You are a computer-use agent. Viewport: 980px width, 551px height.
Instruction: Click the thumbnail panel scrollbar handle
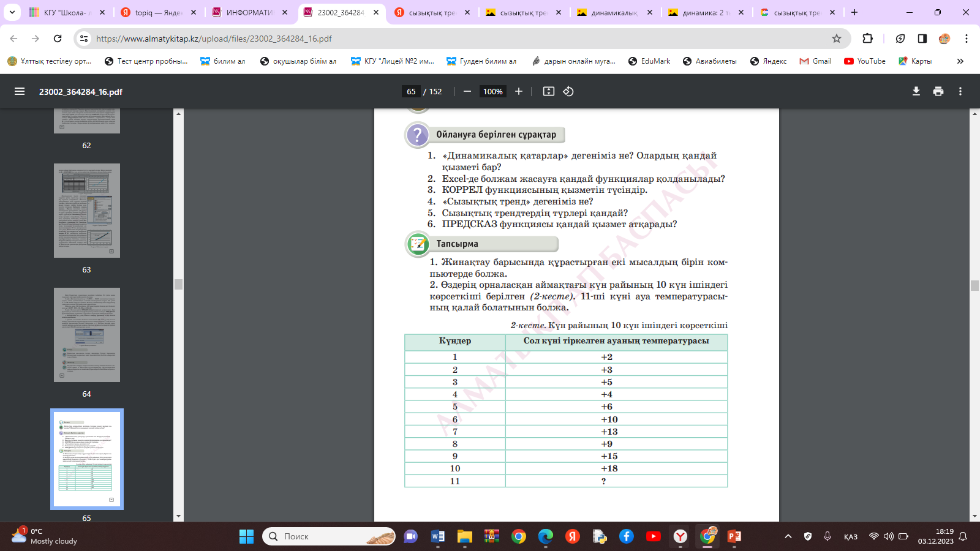tap(179, 285)
